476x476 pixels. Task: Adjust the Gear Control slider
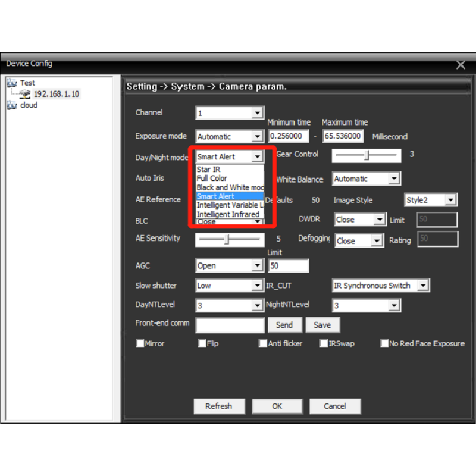[x=368, y=155]
